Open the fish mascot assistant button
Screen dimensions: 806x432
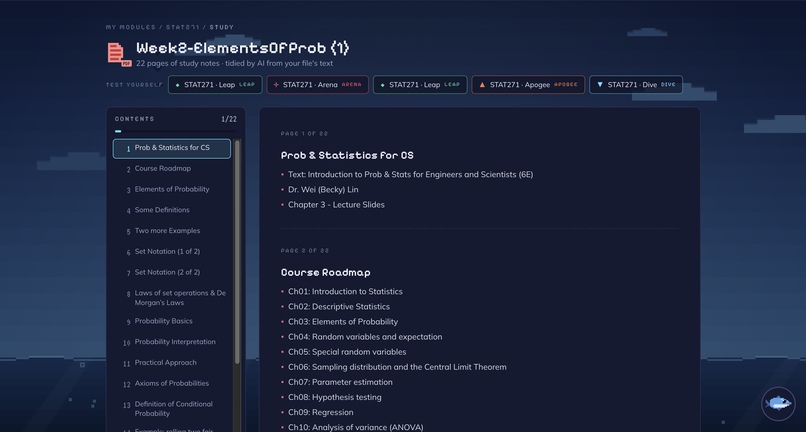(x=778, y=404)
